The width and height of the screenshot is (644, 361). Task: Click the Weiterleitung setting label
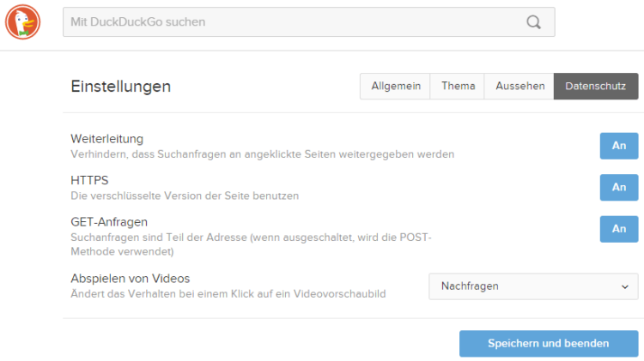coord(106,138)
